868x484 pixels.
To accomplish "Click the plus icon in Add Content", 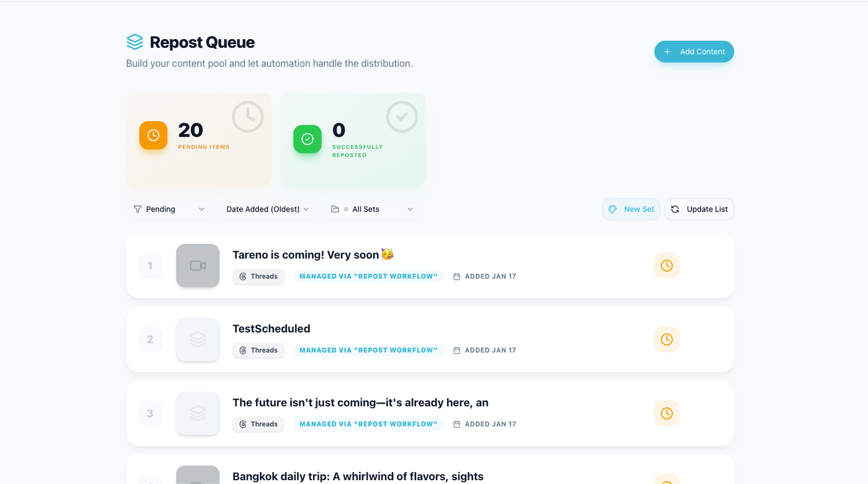I will (x=668, y=52).
